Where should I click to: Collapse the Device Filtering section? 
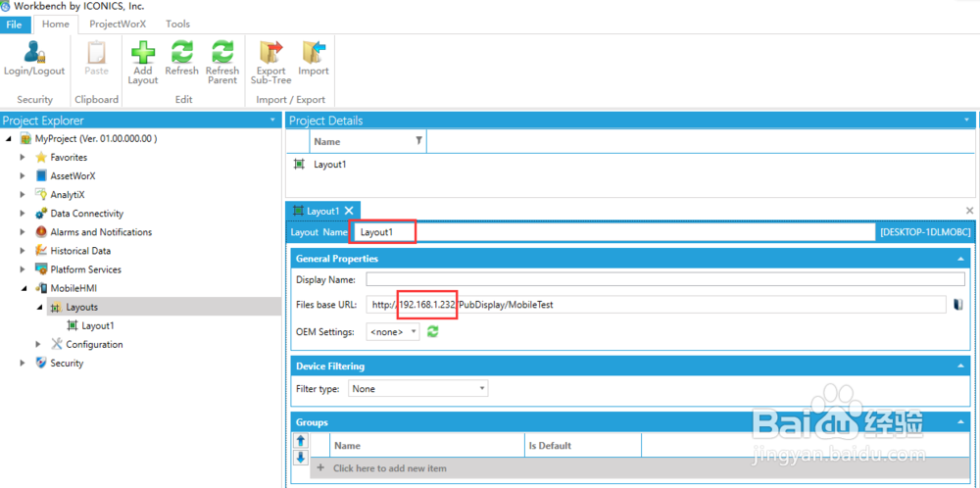click(960, 366)
